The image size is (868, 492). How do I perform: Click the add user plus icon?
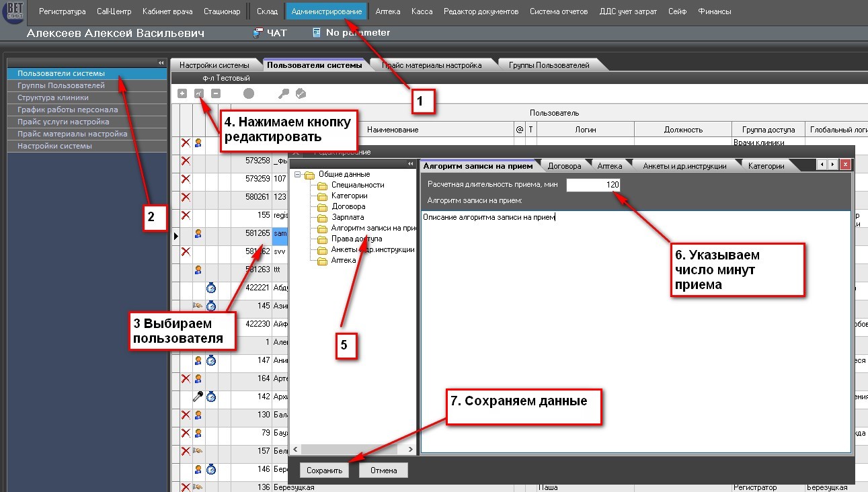(182, 94)
